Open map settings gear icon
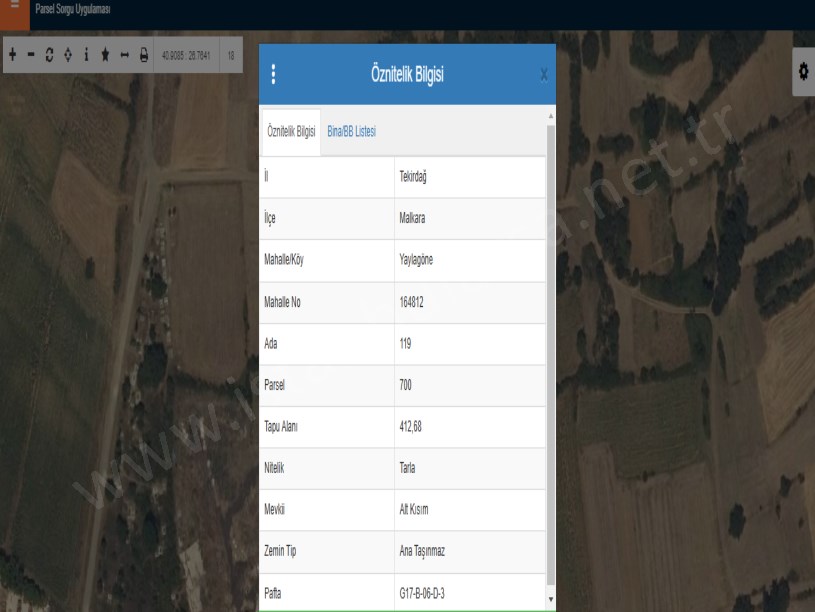This screenshot has height=612, width=815. [801, 74]
